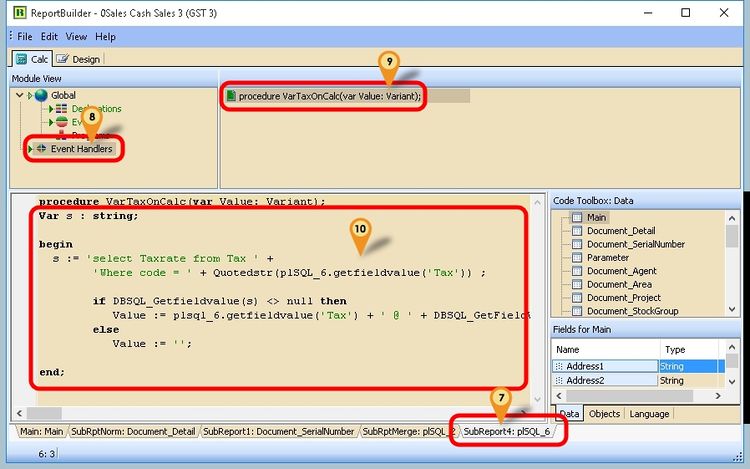Expand the Declarations tree node arrow
Viewport: 750px width, 469px height.
(x=51, y=109)
